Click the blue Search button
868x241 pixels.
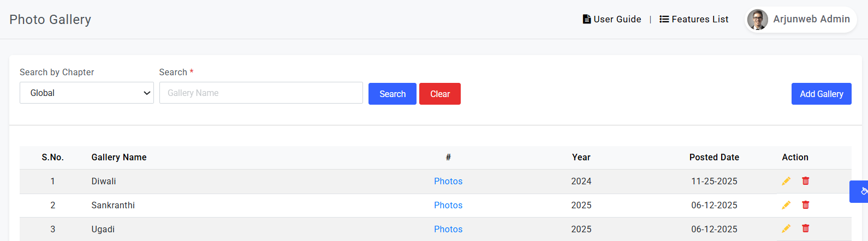[x=393, y=94]
